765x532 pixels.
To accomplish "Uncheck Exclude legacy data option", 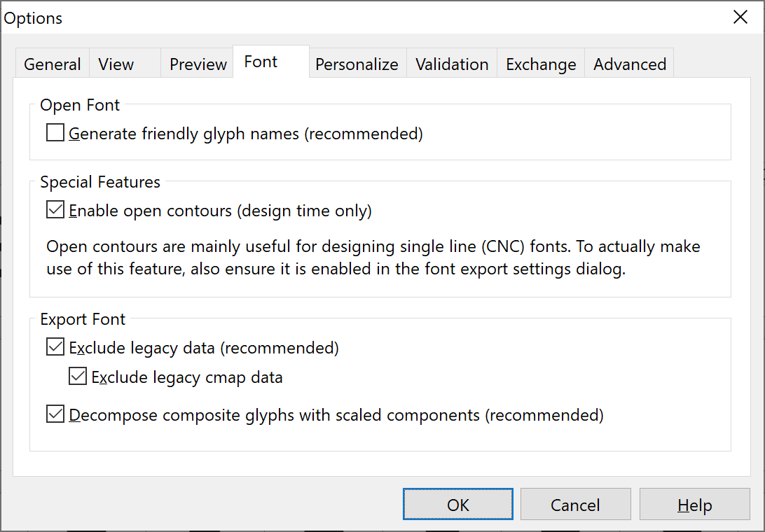I will pos(55,346).
